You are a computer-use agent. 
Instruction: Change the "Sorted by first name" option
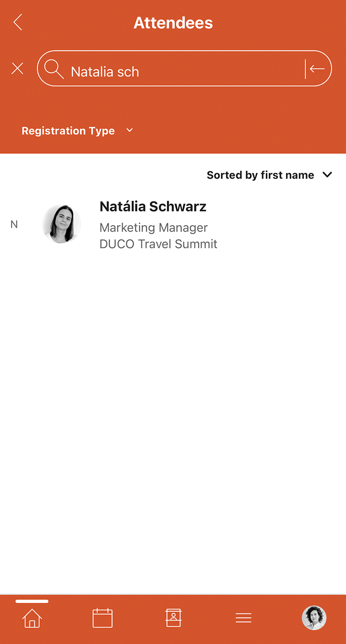coord(260,175)
